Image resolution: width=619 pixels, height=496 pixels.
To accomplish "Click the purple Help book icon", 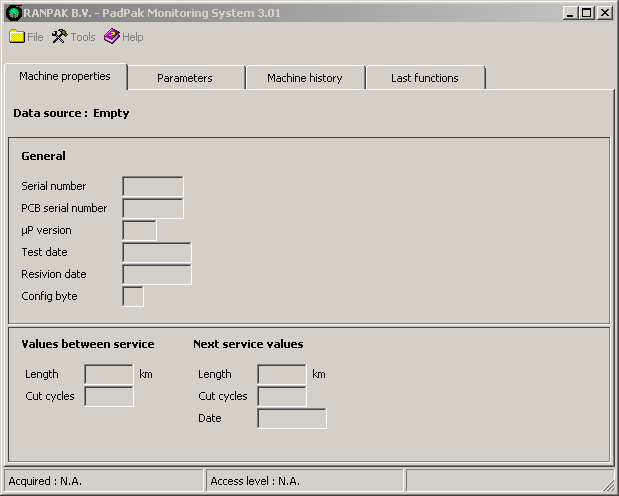I will [x=112, y=36].
